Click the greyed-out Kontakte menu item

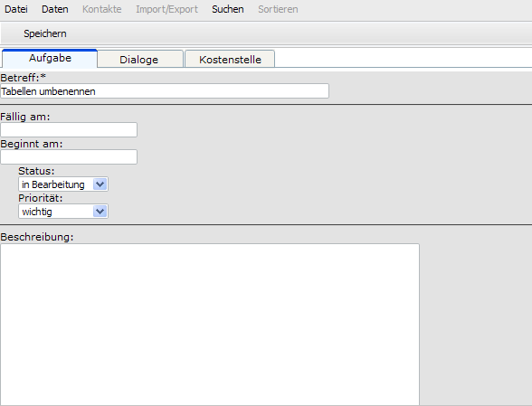[x=101, y=9]
